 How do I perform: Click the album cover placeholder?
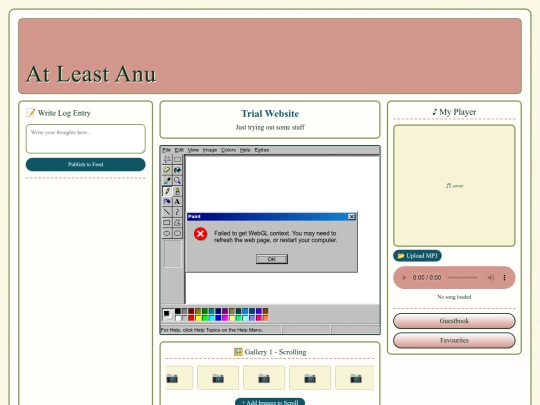(x=454, y=186)
